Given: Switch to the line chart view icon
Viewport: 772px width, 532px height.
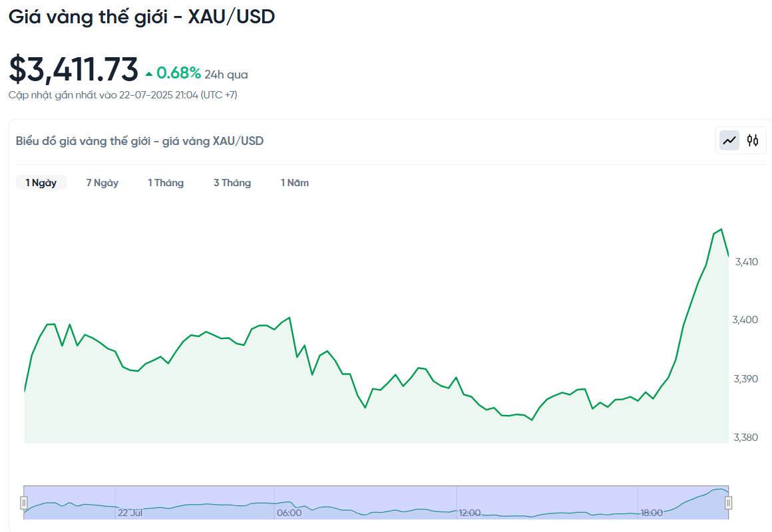Looking at the screenshot, I should click(729, 141).
